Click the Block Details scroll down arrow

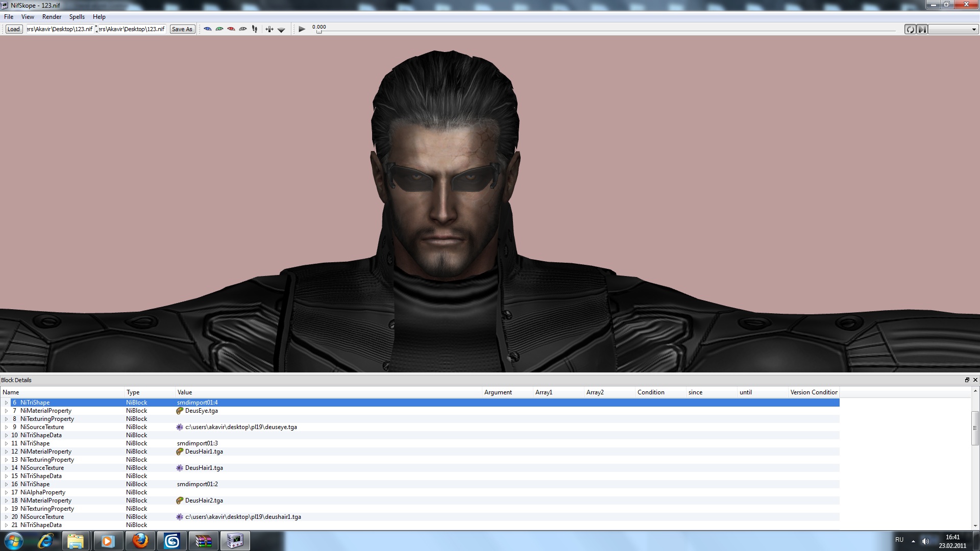tap(975, 525)
